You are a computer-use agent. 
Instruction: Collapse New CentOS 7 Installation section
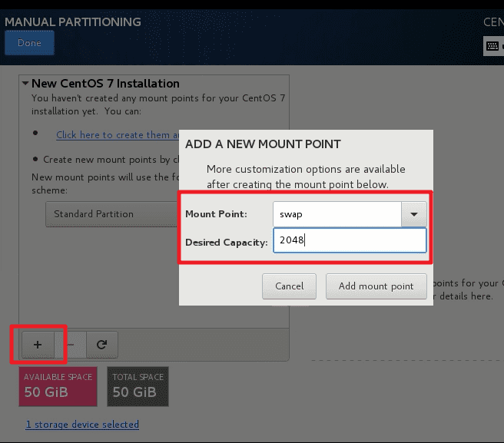25,84
